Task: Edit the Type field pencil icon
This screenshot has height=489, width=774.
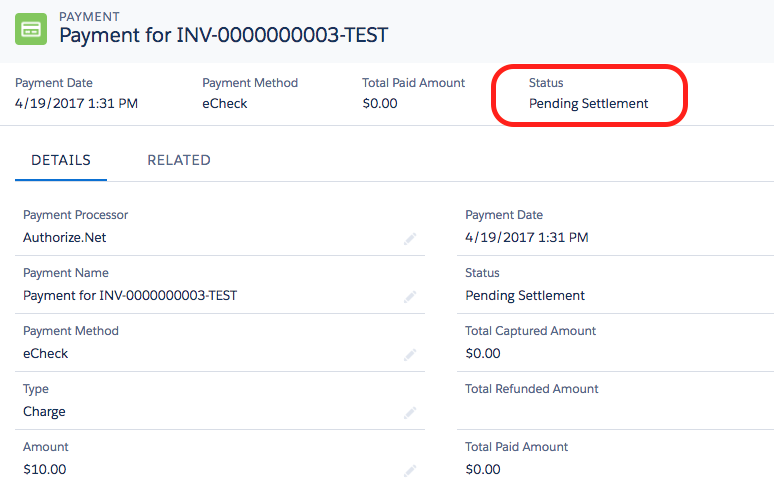Action: point(409,413)
